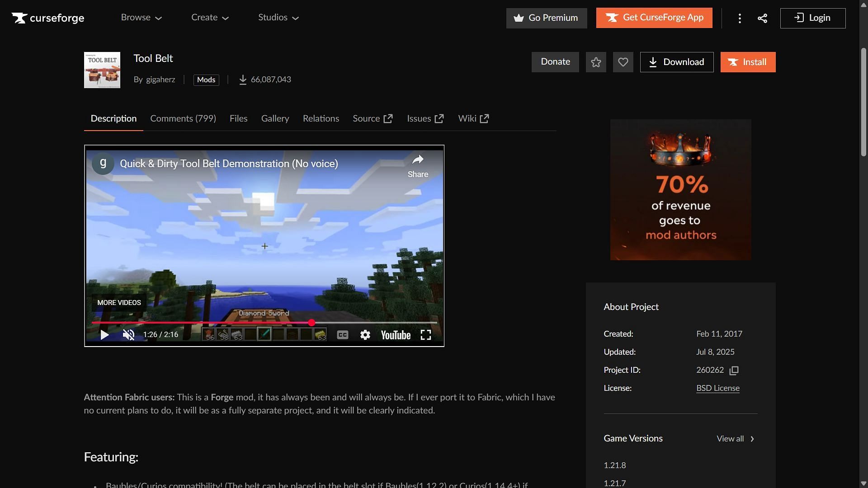This screenshot has width=868, height=488.
Task: Open video settings gear icon
Action: click(x=365, y=335)
